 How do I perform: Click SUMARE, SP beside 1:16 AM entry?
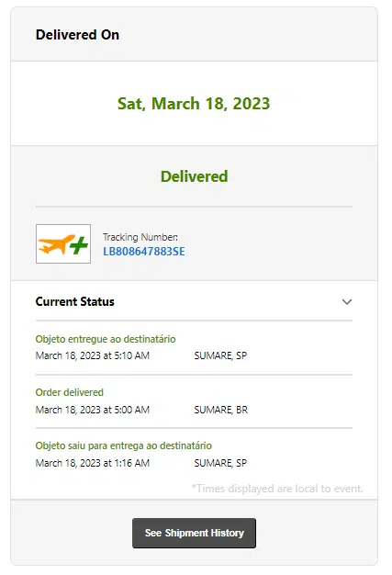220,463
